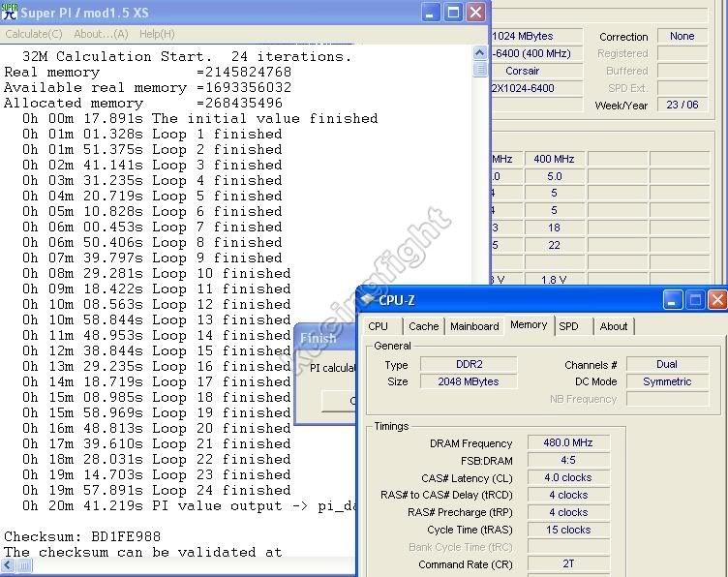The height and width of the screenshot is (577, 728).
Task: Click the Super PI vertical scrollbar up arrow
Action: pyautogui.click(x=479, y=52)
